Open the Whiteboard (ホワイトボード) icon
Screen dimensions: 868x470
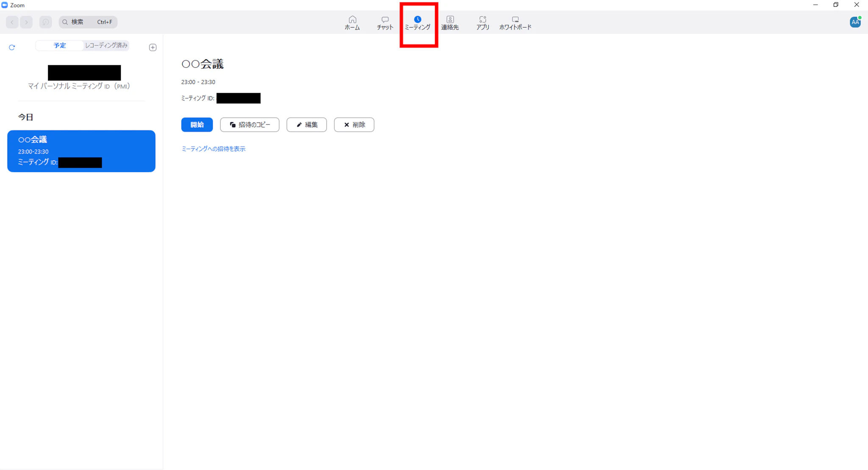515,19
